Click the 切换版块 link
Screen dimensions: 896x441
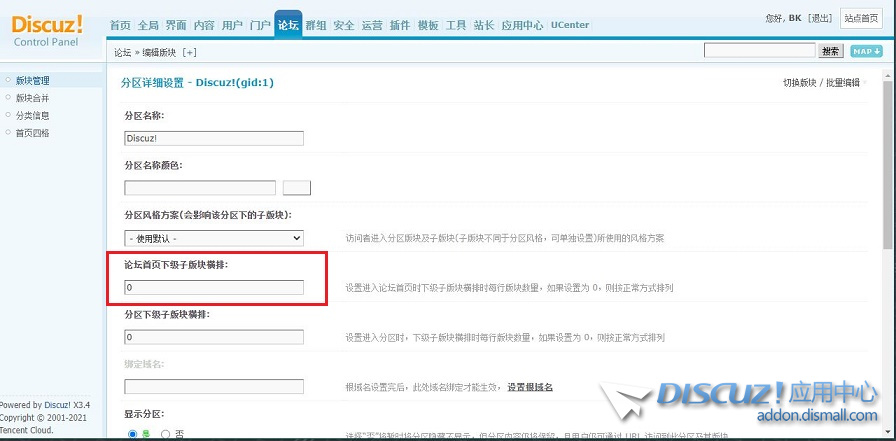[799, 83]
